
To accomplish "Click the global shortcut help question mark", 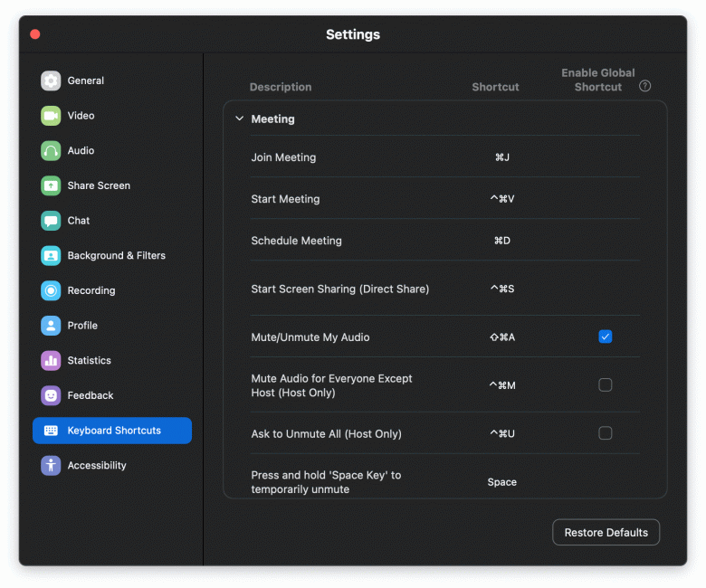I will tap(644, 86).
